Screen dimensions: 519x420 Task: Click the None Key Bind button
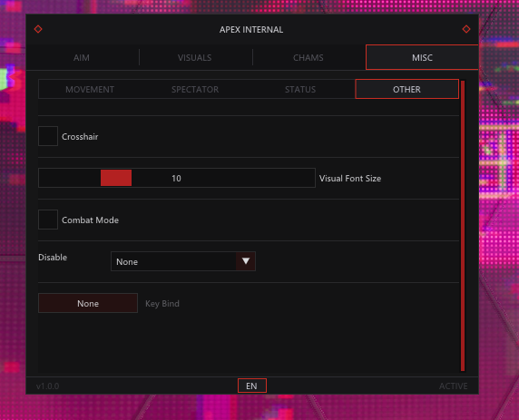(88, 303)
